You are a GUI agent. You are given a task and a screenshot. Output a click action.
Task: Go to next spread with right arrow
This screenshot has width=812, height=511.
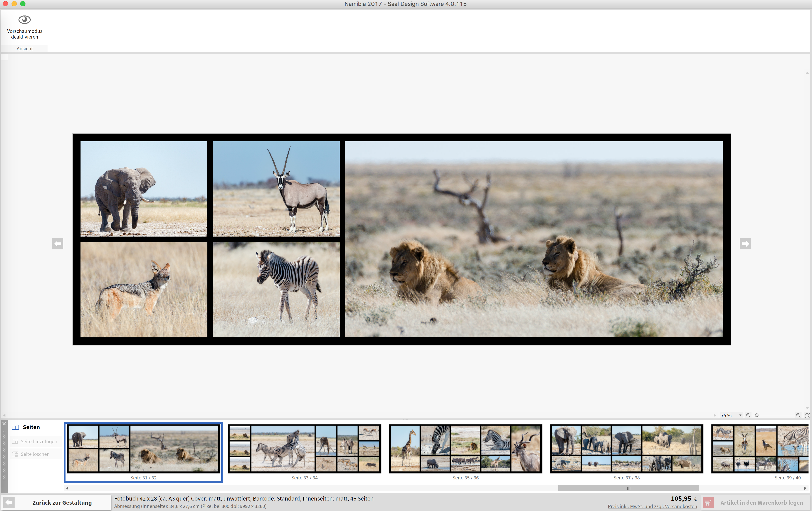(745, 244)
